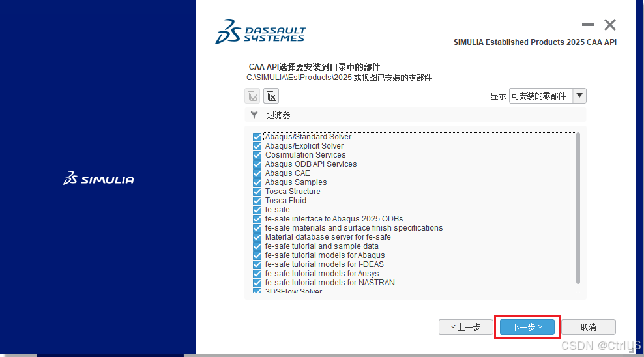Select fe-safe tutorial models for Ansys label
Image resolution: width=644 pixels, height=357 pixels.
[322, 274]
